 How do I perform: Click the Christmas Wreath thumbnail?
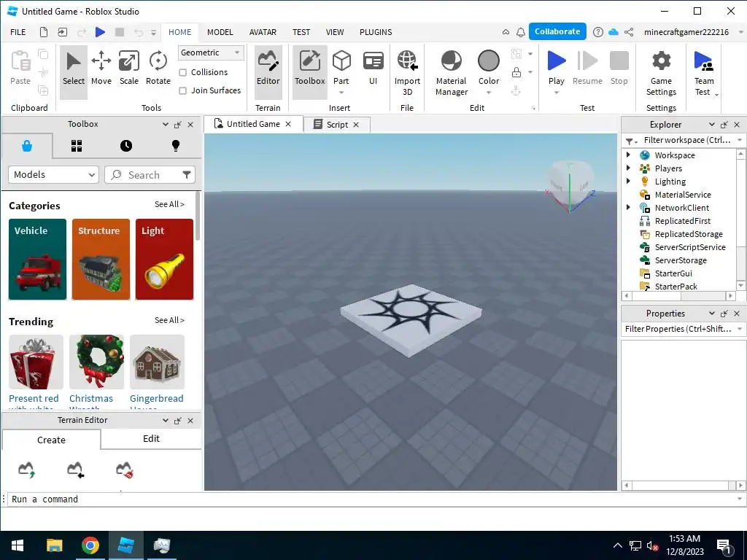[97, 362]
